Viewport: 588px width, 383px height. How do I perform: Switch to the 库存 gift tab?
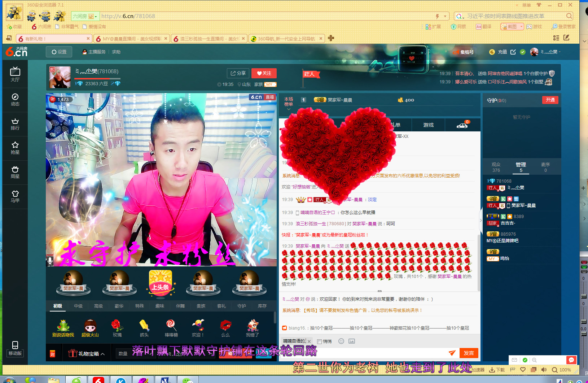(262, 306)
